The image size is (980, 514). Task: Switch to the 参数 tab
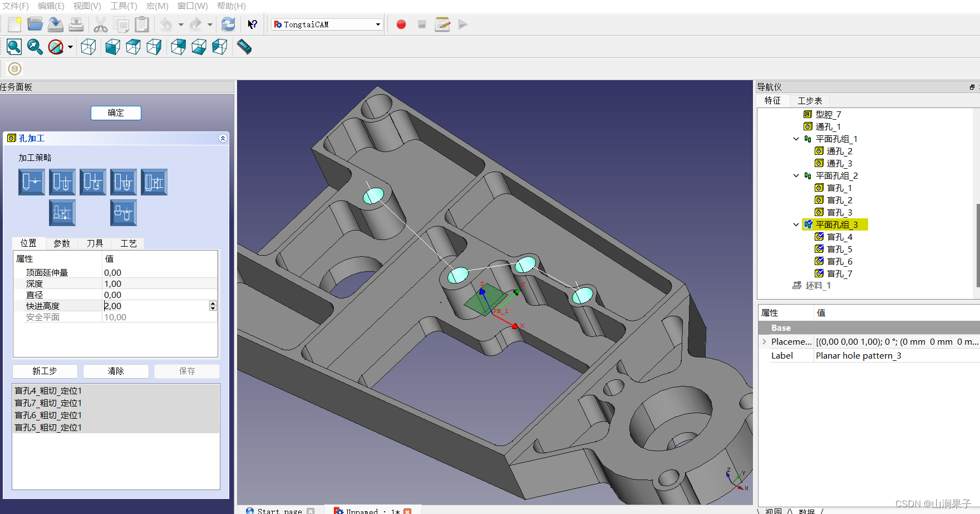pyautogui.click(x=61, y=243)
